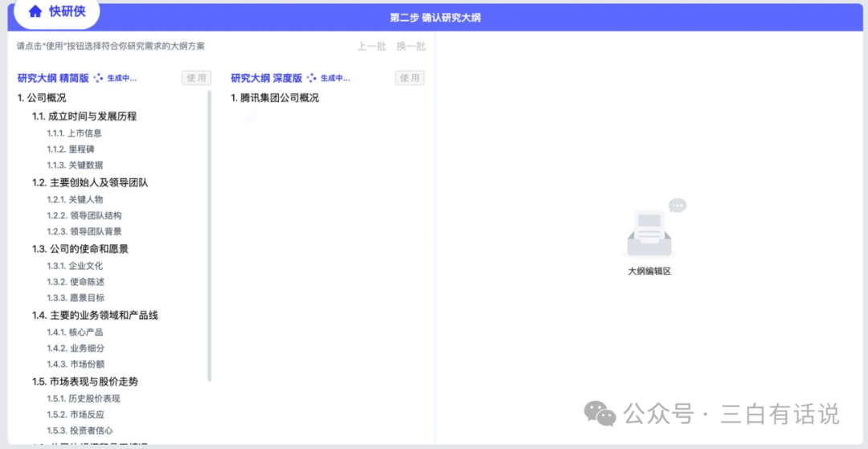This screenshot has width=868, height=449.
Task: Click the sparkle icon next to 深度版 生成中
Action: pyautogui.click(x=312, y=78)
